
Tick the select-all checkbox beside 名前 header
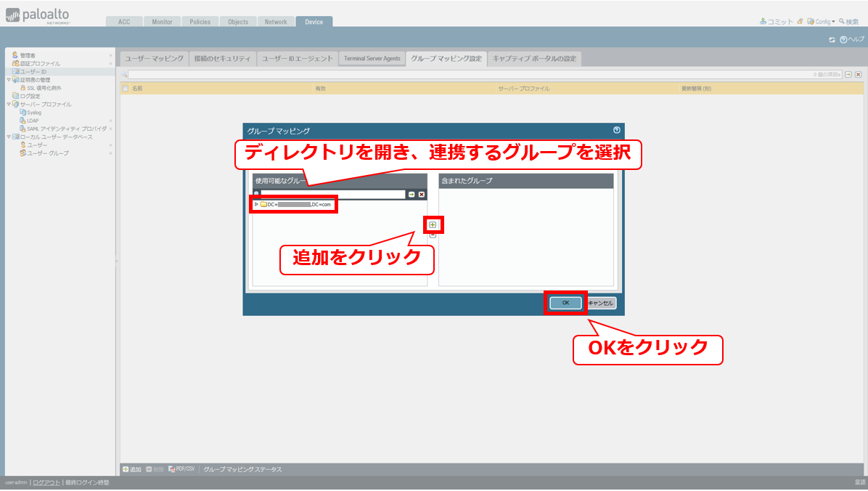pyautogui.click(x=125, y=89)
